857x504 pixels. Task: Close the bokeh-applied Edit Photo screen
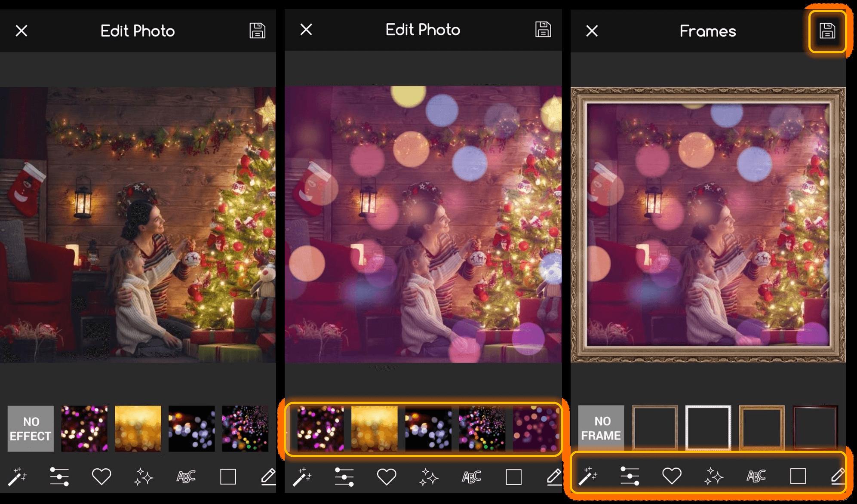(306, 30)
